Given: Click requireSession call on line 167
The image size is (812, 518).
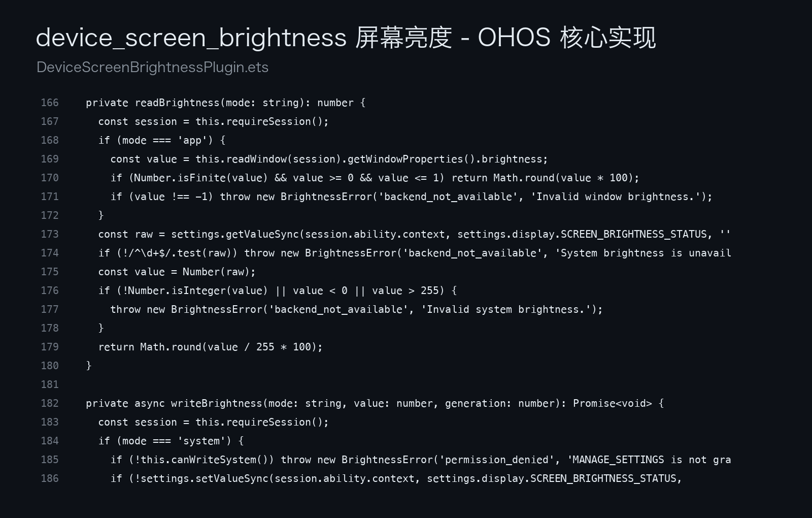Looking at the screenshot, I should click(274, 121).
